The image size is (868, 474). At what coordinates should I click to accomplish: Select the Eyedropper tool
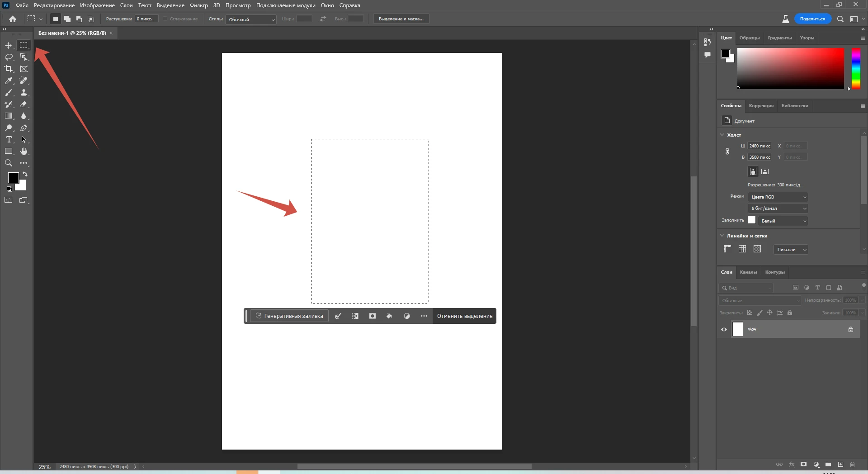[x=9, y=81]
